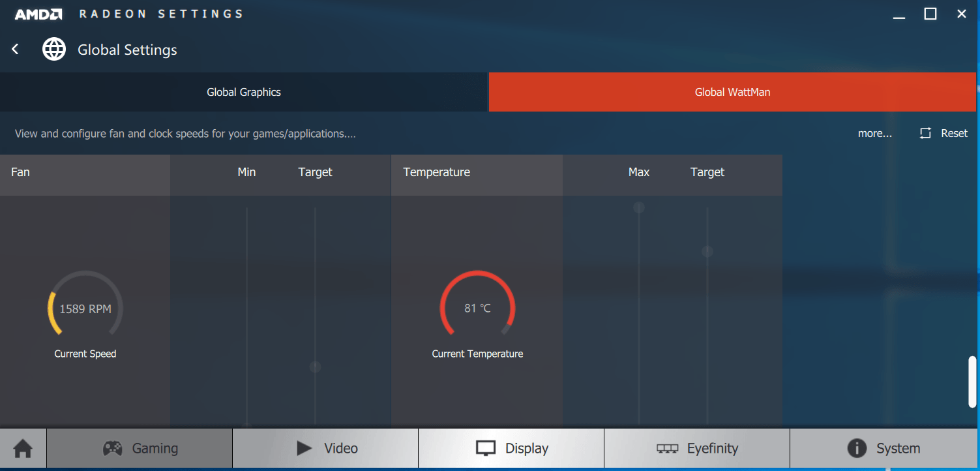Viewport: 980px width, 471px height.
Task: Click the Global Settings title
Action: (127, 50)
